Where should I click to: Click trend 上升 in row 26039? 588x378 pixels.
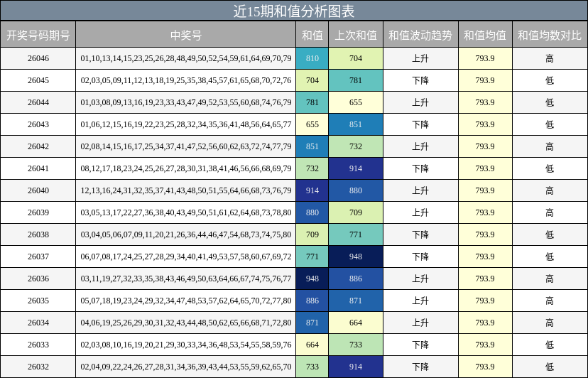[x=420, y=212]
